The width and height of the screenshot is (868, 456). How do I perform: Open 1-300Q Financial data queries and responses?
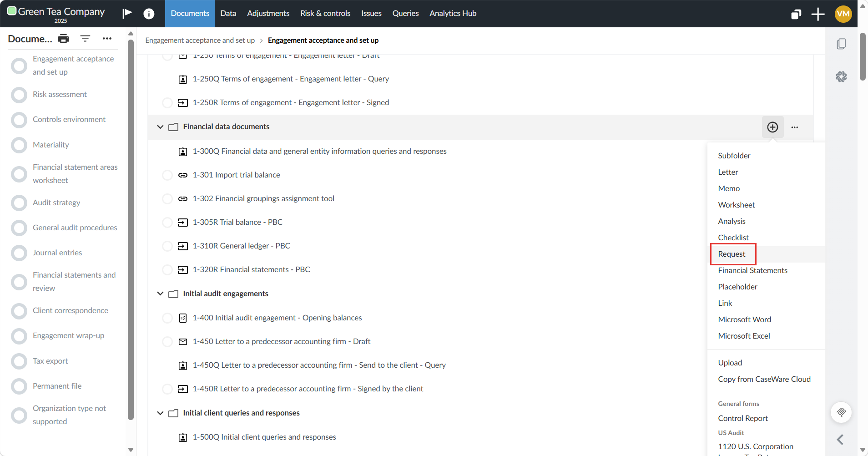click(x=319, y=151)
